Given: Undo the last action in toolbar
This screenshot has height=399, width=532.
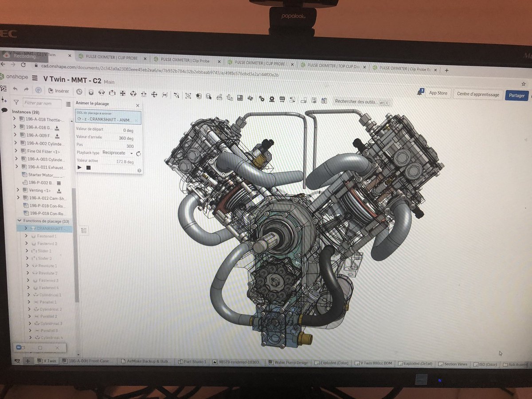Looking at the screenshot, I should click(16, 89).
